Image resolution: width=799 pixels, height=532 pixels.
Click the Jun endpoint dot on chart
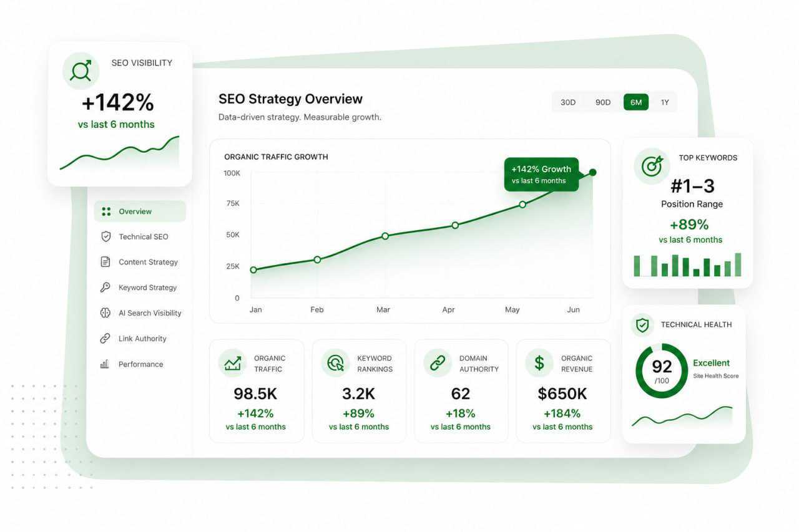click(592, 172)
